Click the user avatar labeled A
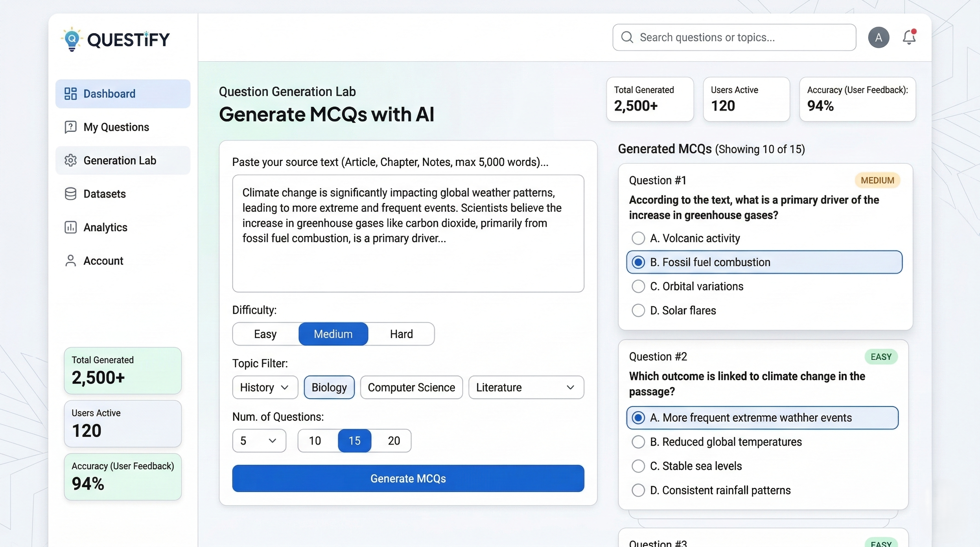 (x=878, y=37)
